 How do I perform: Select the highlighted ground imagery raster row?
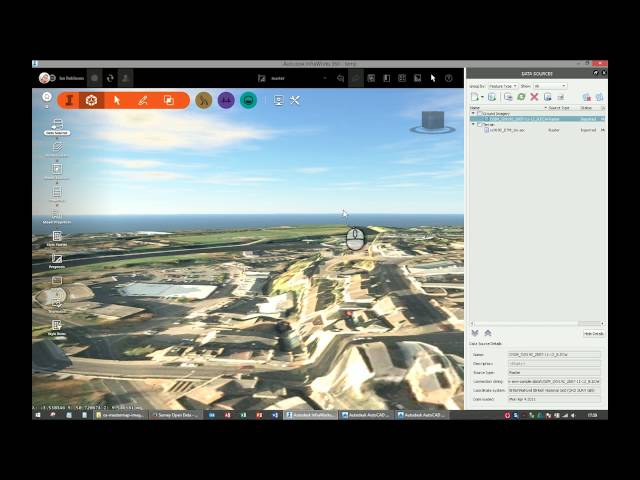pos(537,119)
